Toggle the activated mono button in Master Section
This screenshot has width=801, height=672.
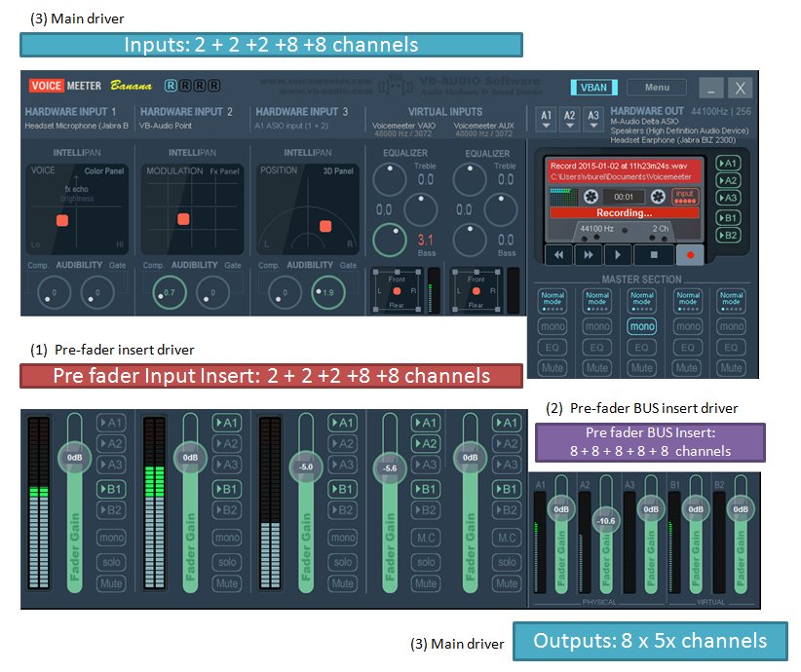[x=642, y=326]
